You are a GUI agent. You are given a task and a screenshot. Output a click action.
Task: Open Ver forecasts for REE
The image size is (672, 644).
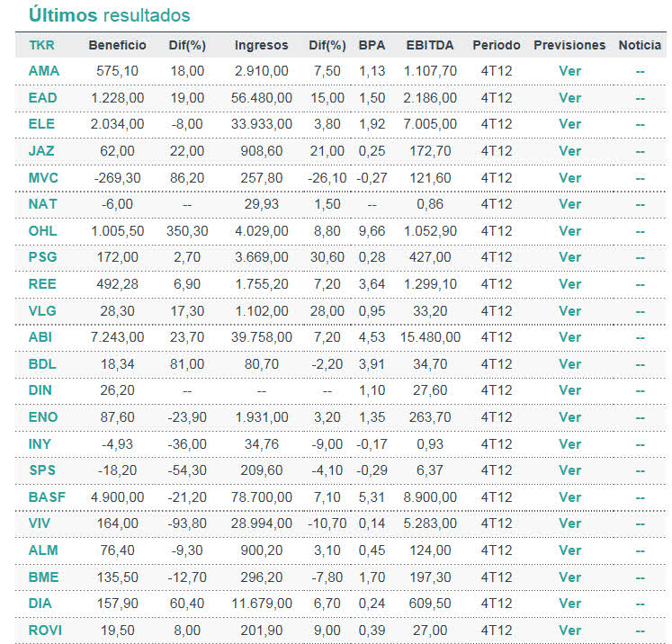point(569,284)
